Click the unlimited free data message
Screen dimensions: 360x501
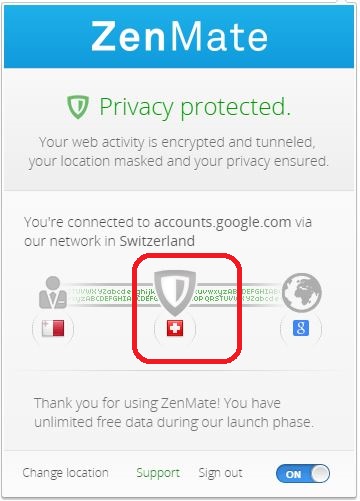pos(174,413)
